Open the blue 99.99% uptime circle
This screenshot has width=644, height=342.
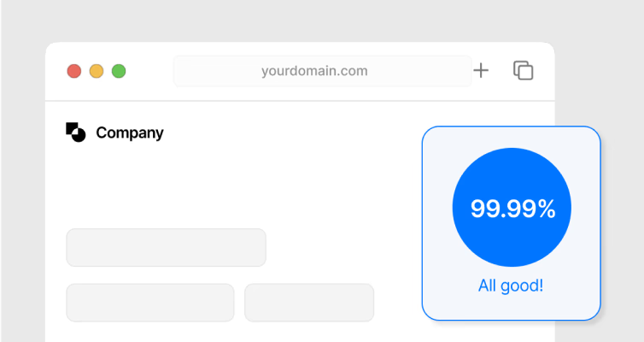click(x=512, y=207)
